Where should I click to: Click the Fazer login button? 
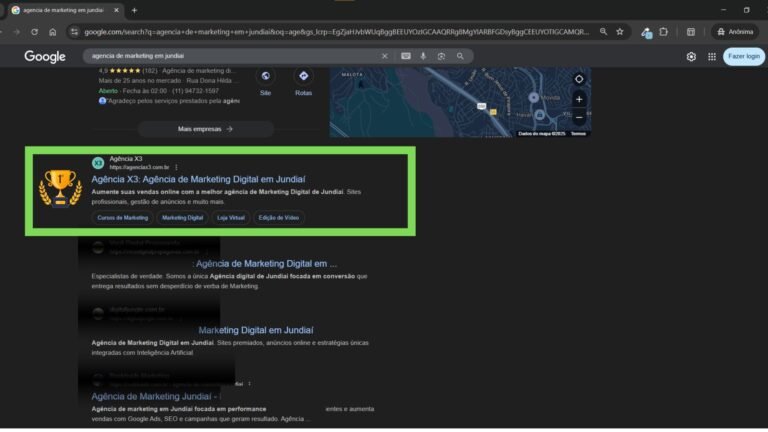[744, 56]
